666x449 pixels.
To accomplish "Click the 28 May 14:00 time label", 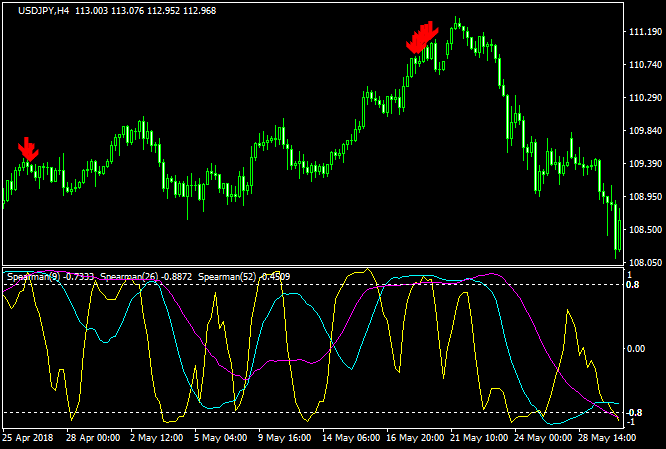I will coord(607,438).
